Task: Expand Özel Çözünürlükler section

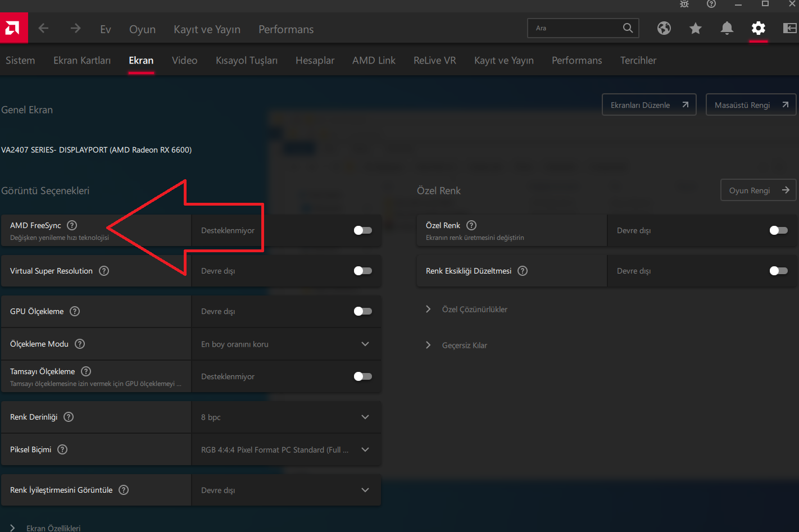Action: (x=467, y=310)
